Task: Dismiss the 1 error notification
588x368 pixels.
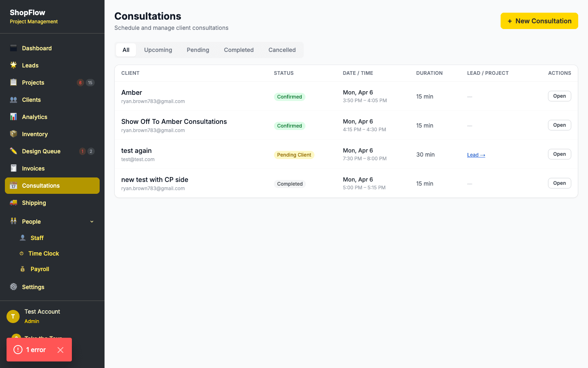Action: click(60, 350)
